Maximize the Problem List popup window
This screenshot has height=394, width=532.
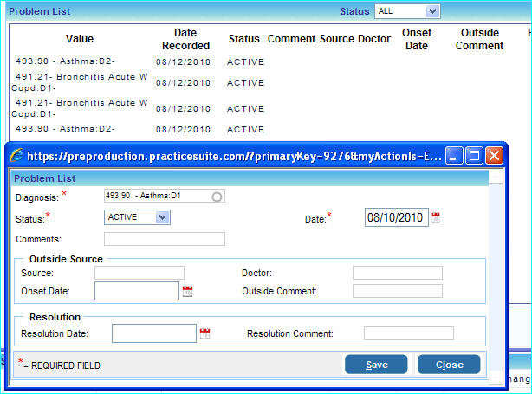pyautogui.click(x=474, y=156)
